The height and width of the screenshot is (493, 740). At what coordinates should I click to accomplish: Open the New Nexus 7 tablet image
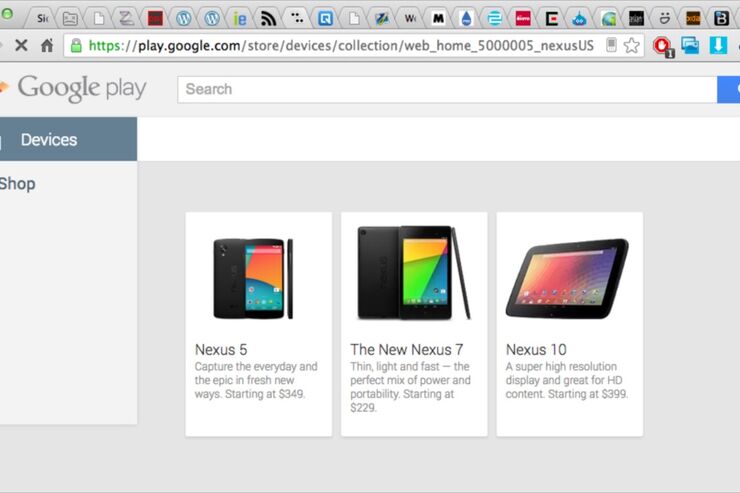[414, 273]
